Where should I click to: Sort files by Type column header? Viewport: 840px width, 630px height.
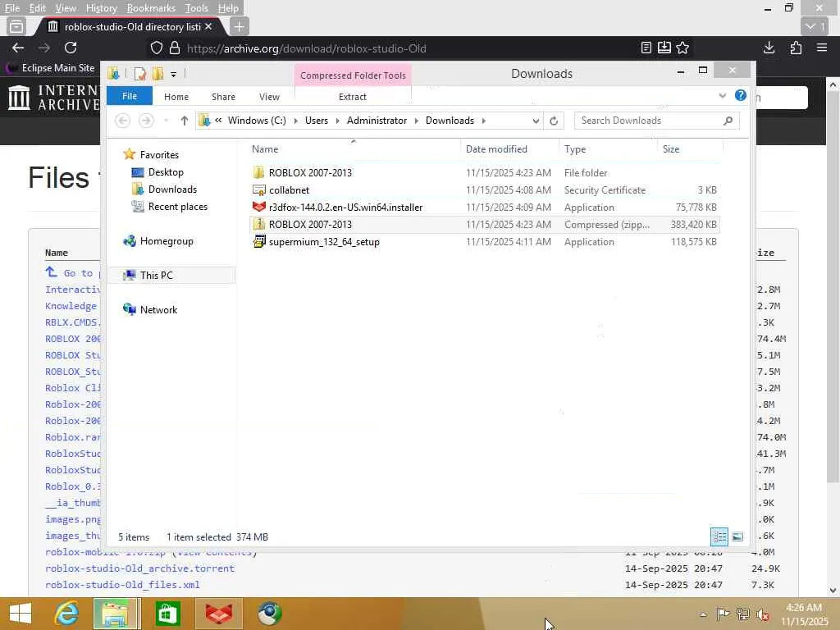point(575,149)
